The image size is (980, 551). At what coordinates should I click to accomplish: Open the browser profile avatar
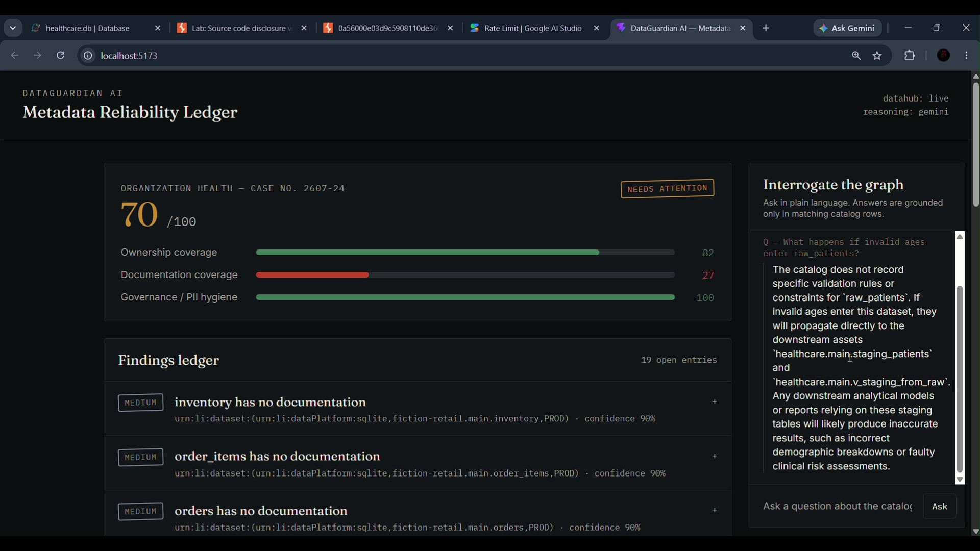pos(944,56)
